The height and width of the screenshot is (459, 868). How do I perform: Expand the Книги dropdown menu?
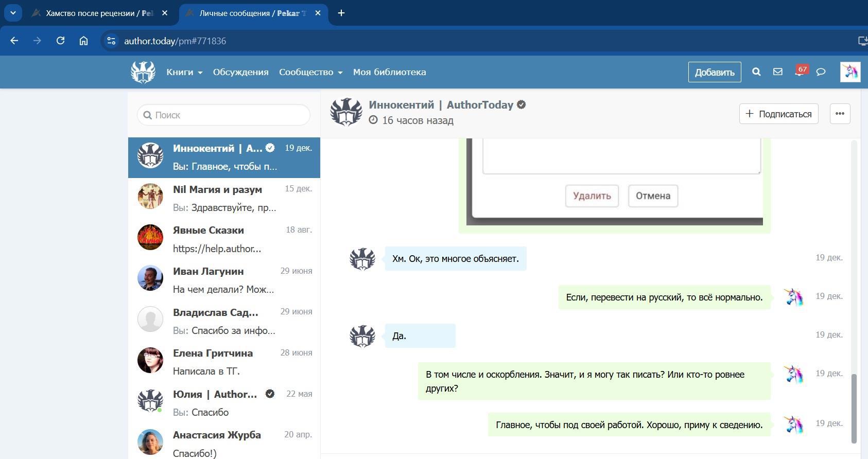[184, 72]
